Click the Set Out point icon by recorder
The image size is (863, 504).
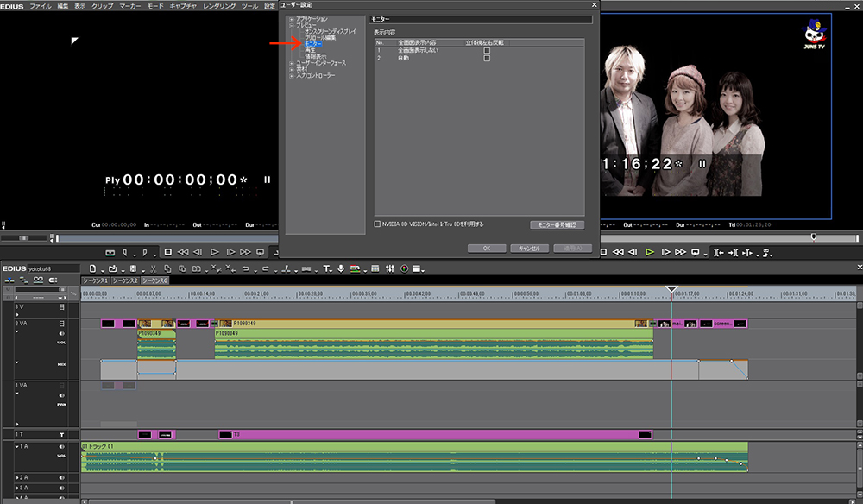coord(733,253)
